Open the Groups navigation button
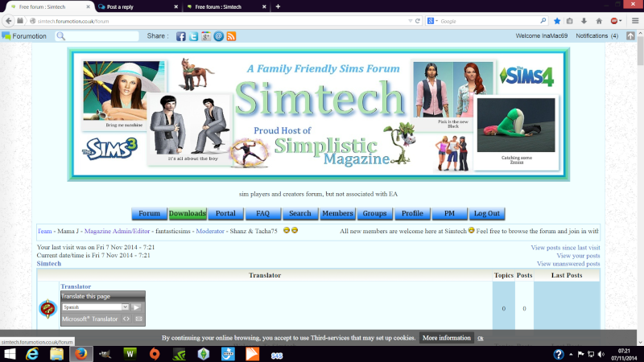 pos(374,213)
